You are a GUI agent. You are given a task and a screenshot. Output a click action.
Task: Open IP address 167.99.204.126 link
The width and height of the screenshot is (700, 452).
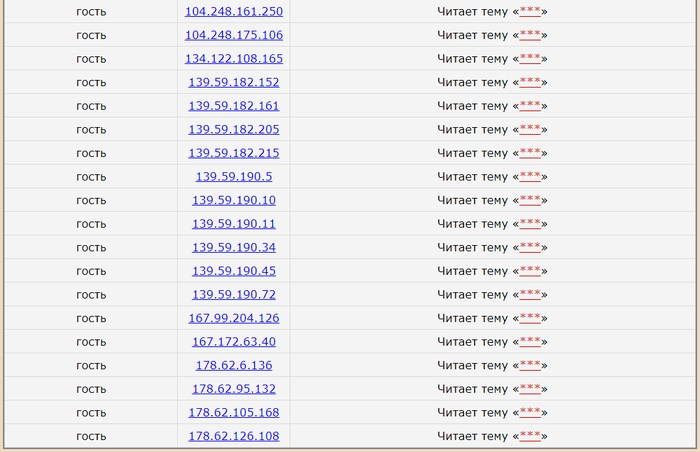[x=234, y=318]
